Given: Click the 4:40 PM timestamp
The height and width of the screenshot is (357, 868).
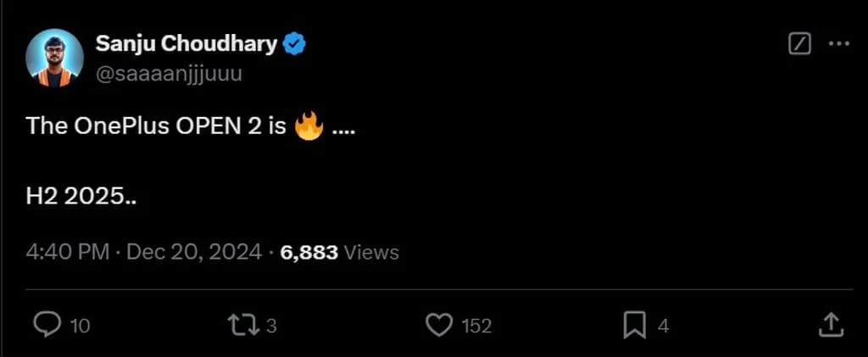Looking at the screenshot, I should tap(66, 252).
